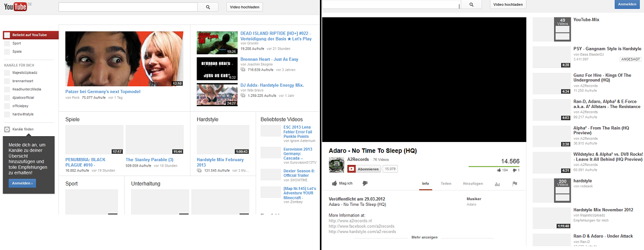Click the Germany's next Topmodel featured thumbnail
This screenshot has width=644, height=250.
(x=124, y=59)
